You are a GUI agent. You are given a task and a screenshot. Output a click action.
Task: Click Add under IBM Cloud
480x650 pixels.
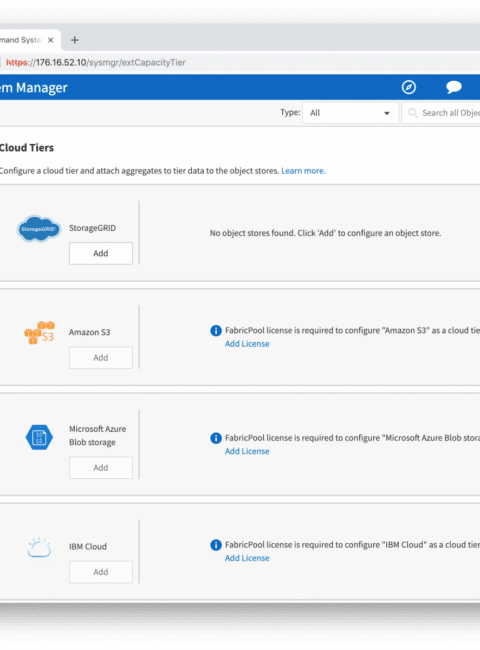pyautogui.click(x=101, y=572)
